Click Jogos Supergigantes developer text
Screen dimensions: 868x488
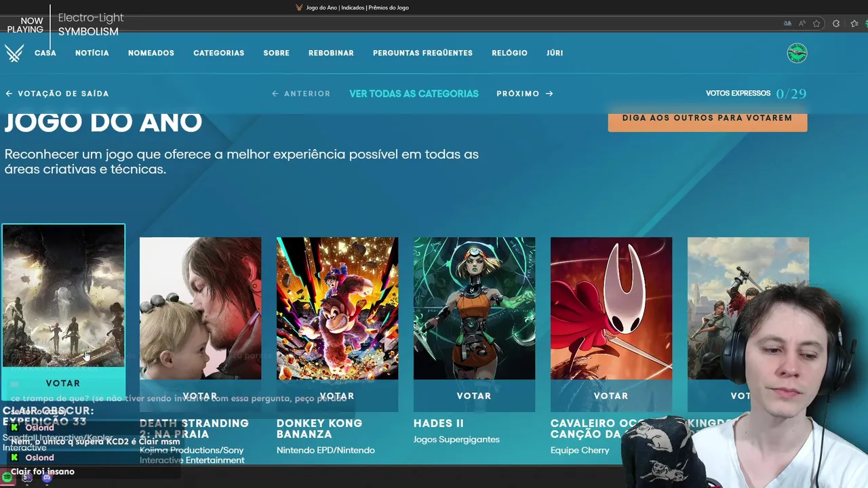pyautogui.click(x=456, y=439)
